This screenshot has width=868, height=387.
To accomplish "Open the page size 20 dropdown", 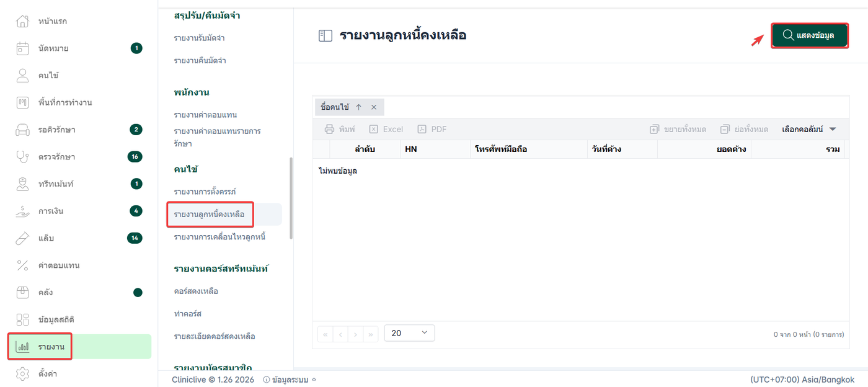I will pyautogui.click(x=410, y=333).
